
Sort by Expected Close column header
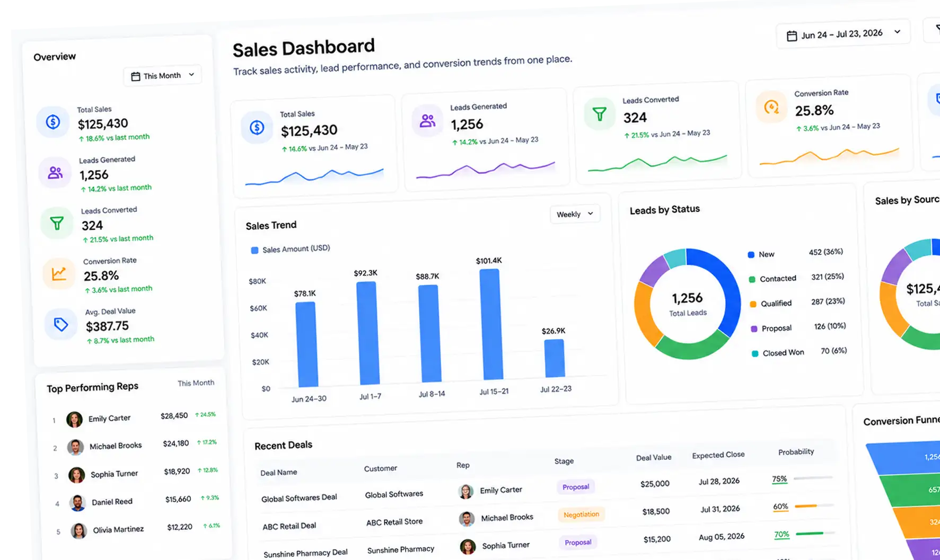(718, 455)
